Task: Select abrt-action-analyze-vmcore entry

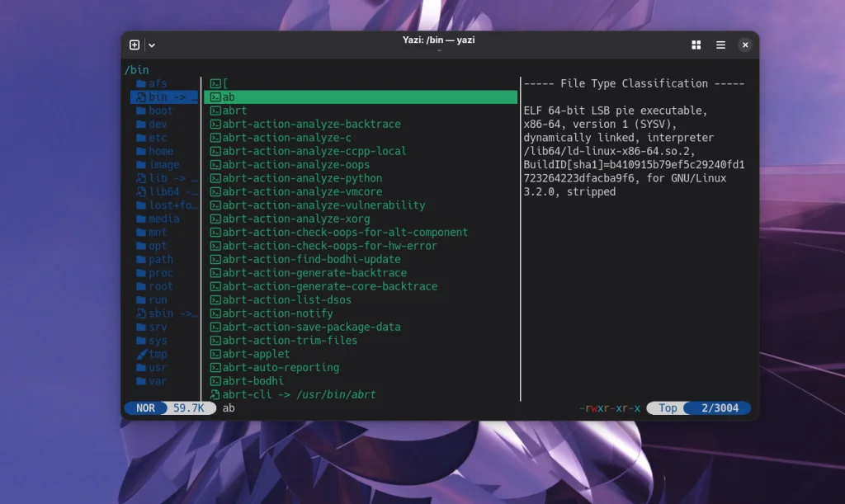Action: click(x=302, y=191)
